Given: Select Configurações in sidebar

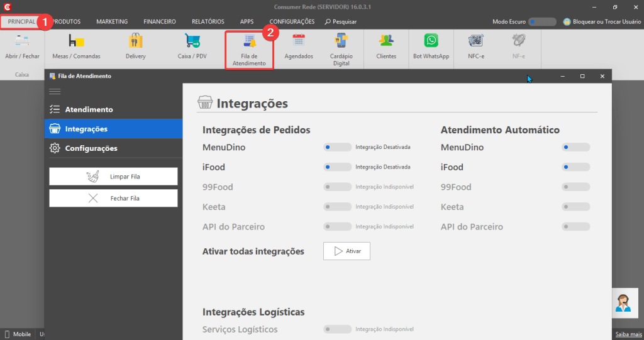Looking at the screenshot, I should point(113,148).
